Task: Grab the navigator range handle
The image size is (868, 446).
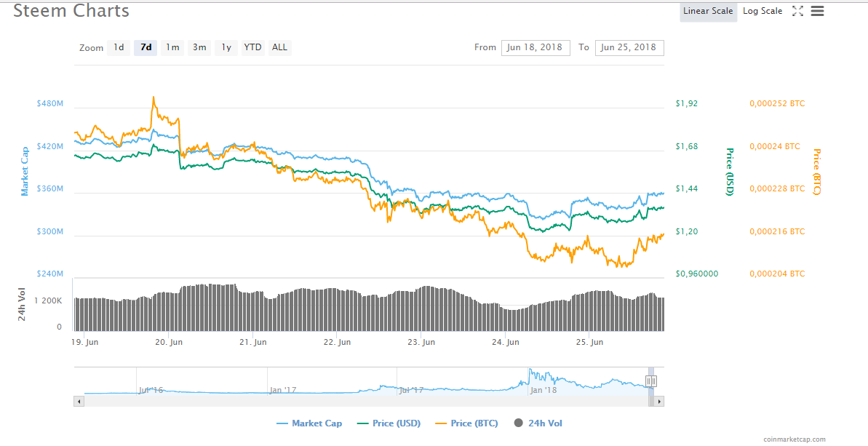Action: pyautogui.click(x=651, y=381)
